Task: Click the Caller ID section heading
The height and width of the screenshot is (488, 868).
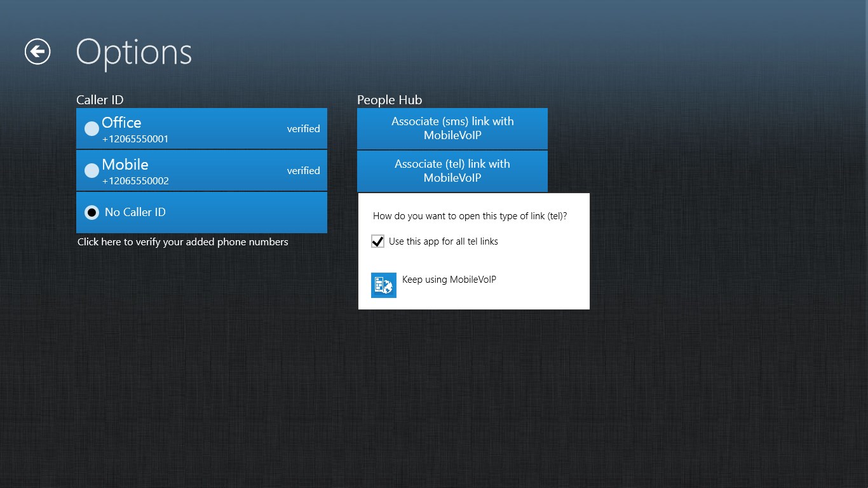Action: (99, 100)
